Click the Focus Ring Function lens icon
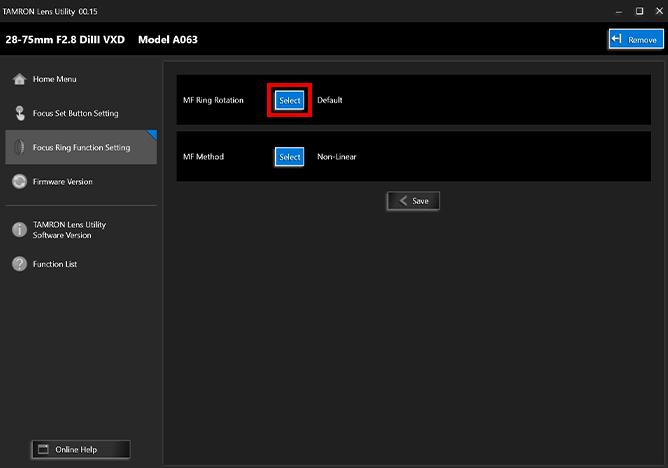The image size is (668, 468). tap(19, 147)
